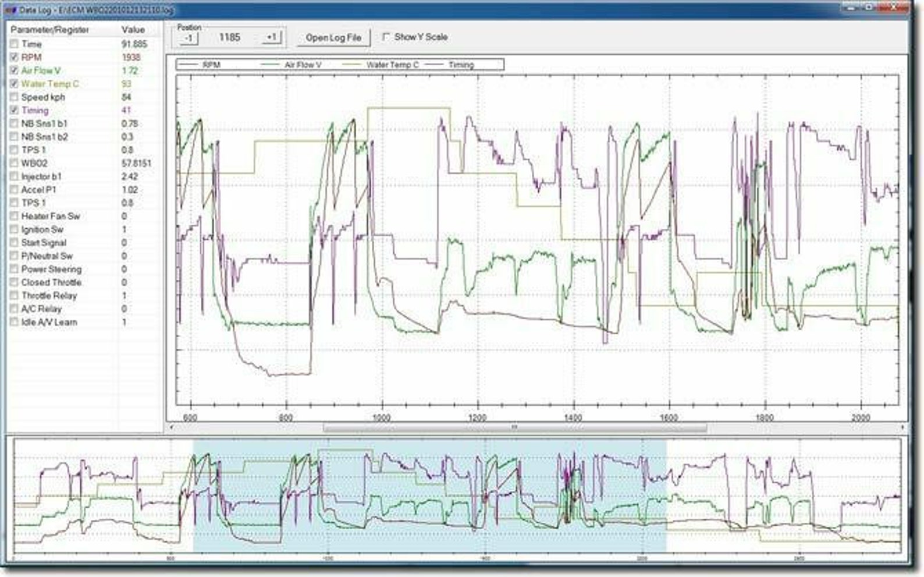The image size is (924, 577).
Task: Open Log File button
Action: pyautogui.click(x=333, y=38)
